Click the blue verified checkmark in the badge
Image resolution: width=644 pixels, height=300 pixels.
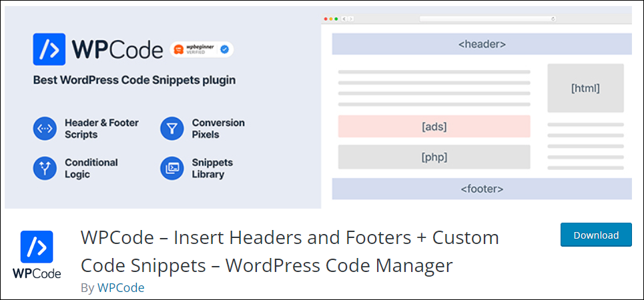click(224, 49)
